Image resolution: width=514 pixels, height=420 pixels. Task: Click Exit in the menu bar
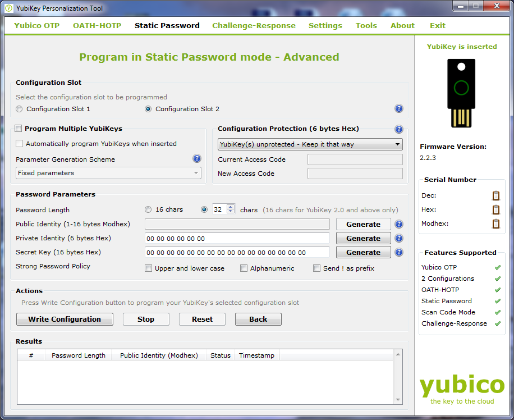coord(438,26)
